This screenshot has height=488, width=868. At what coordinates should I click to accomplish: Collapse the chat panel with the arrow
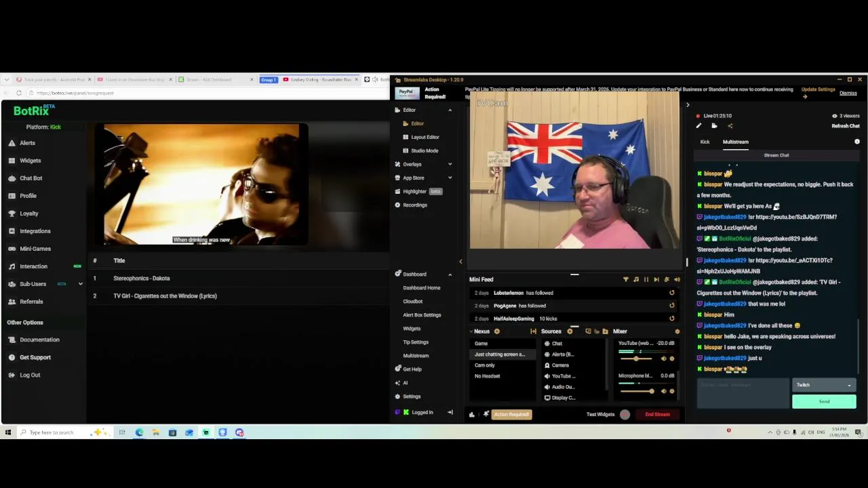[x=688, y=105]
